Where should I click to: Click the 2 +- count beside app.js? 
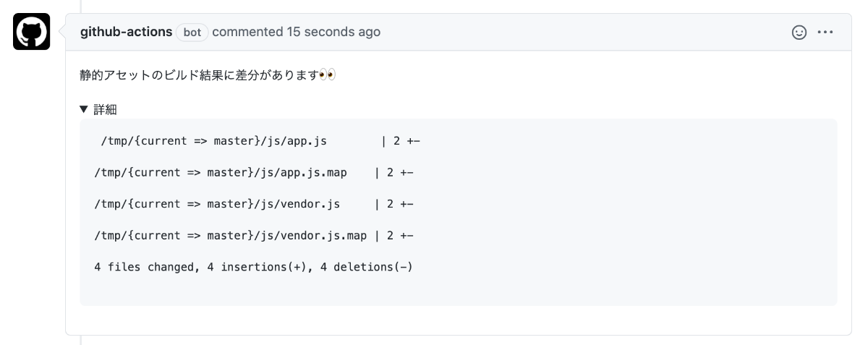[407, 140]
